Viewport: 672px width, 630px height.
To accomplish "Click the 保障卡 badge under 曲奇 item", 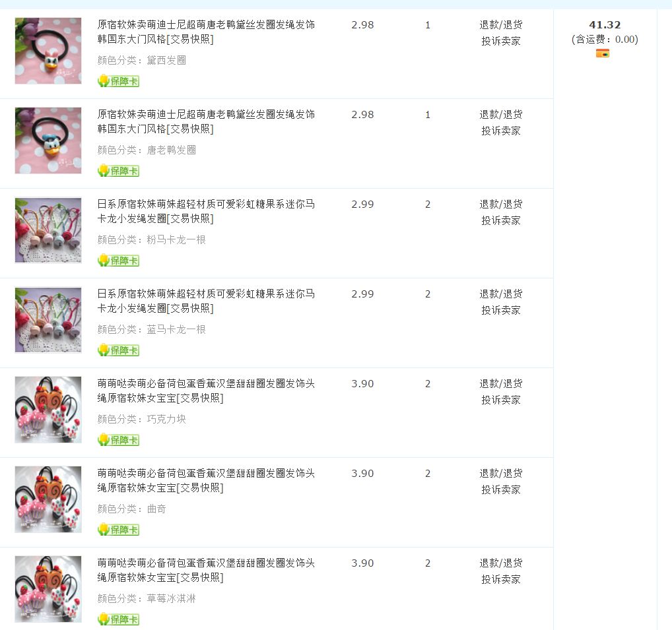I will tap(118, 529).
